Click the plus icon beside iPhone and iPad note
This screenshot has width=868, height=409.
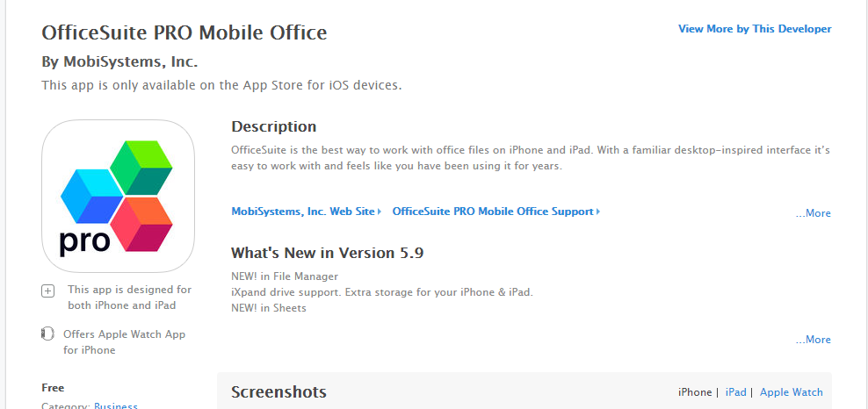tap(48, 291)
